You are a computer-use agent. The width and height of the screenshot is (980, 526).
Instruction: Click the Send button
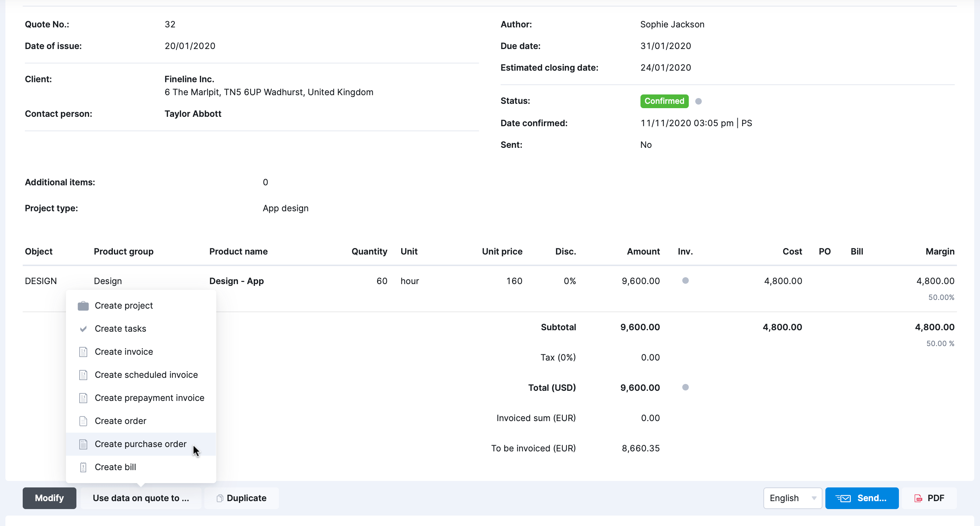pyautogui.click(x=862, y=498)
